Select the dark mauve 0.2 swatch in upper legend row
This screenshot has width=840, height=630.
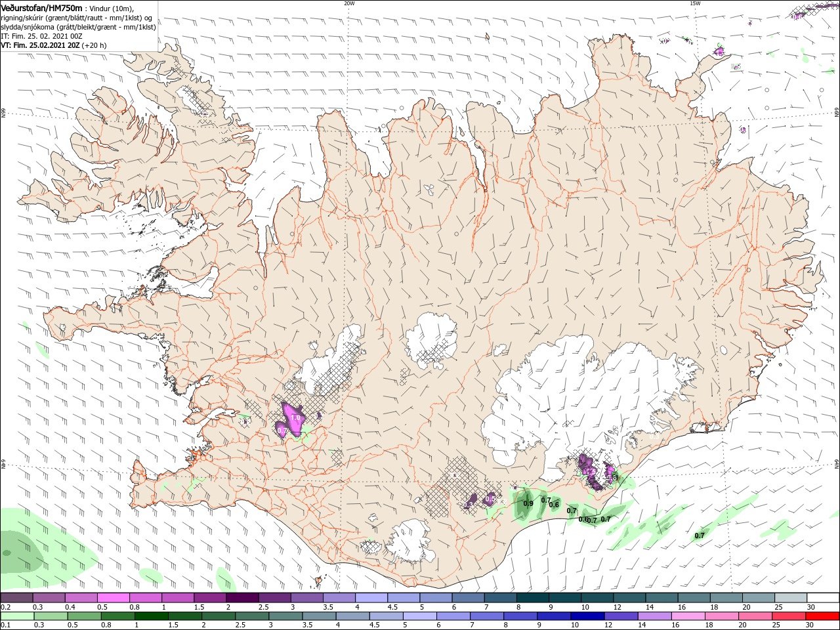pos(16,598)
